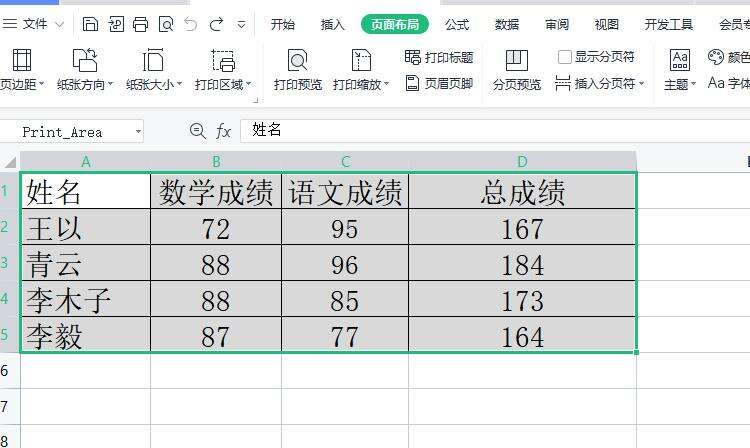Expand the arrow beside 文件 menu
Screen dimensions: 750x448
[59, 24]
